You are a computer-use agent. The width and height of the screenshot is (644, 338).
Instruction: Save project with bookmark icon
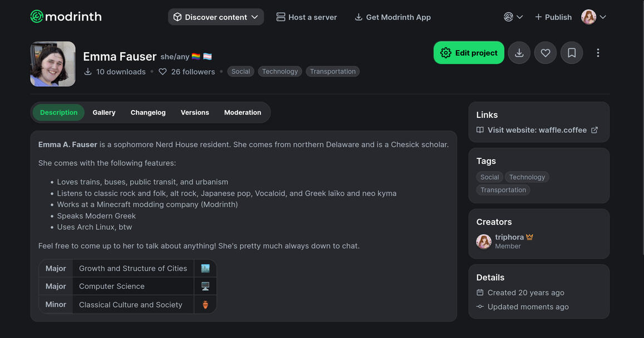point(572,52)
